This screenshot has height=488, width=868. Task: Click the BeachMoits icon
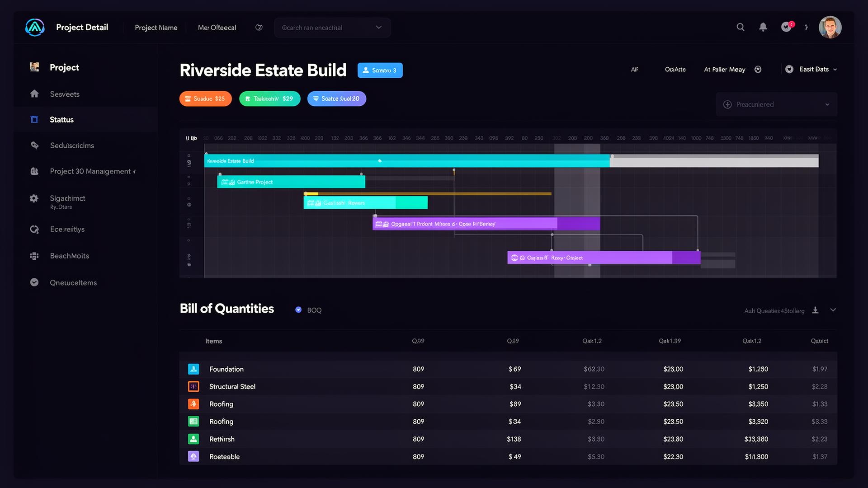[x=34, y=256]
